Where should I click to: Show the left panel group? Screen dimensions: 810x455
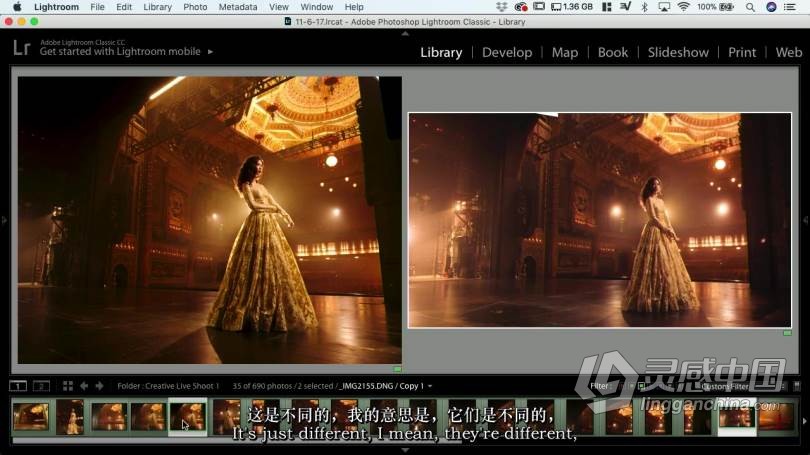click(4, 220)
